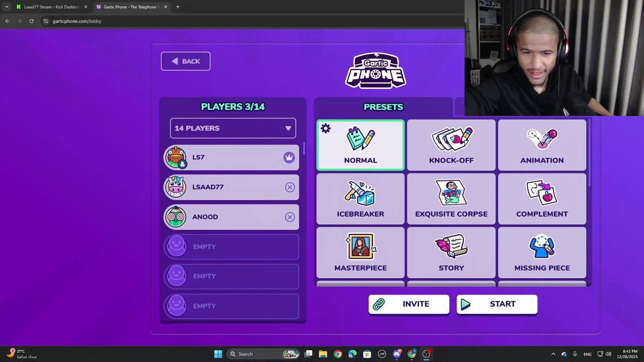
Task: Open Discord from the taskbar
Action: pos(397,354)
